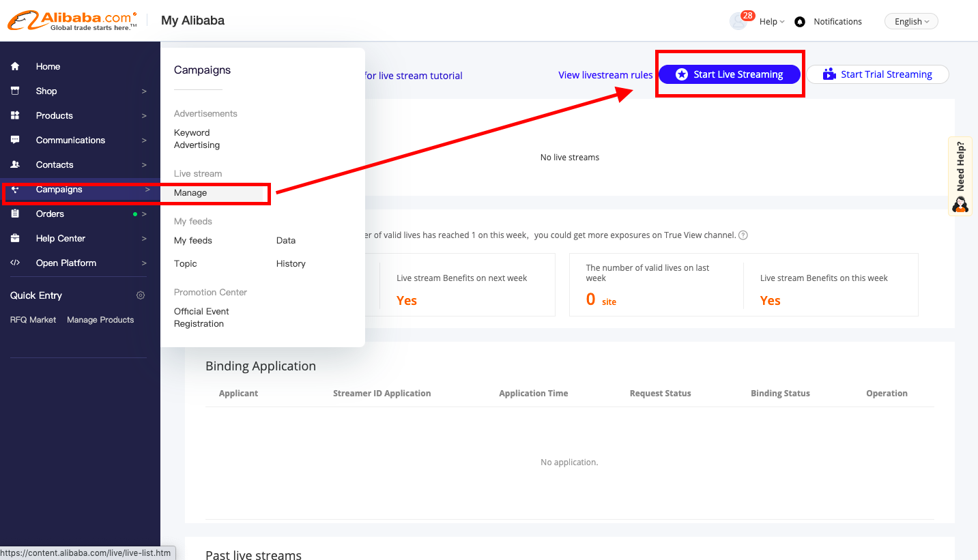Expand the Communications submenu arrow
Viewport: 978px width, 560px height.
click(x=144, y=140)
